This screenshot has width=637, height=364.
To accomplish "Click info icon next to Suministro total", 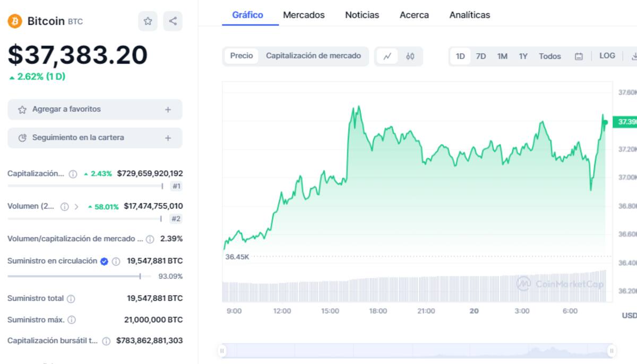I will click(x=71, y=299).
